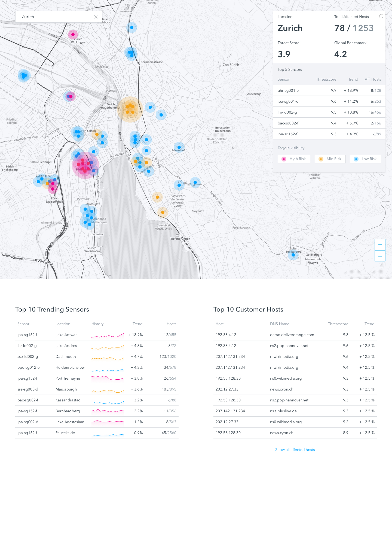The image size is (392, 555).
Task: Toggle High Risk marker visibility
Action: pos(294,159)
